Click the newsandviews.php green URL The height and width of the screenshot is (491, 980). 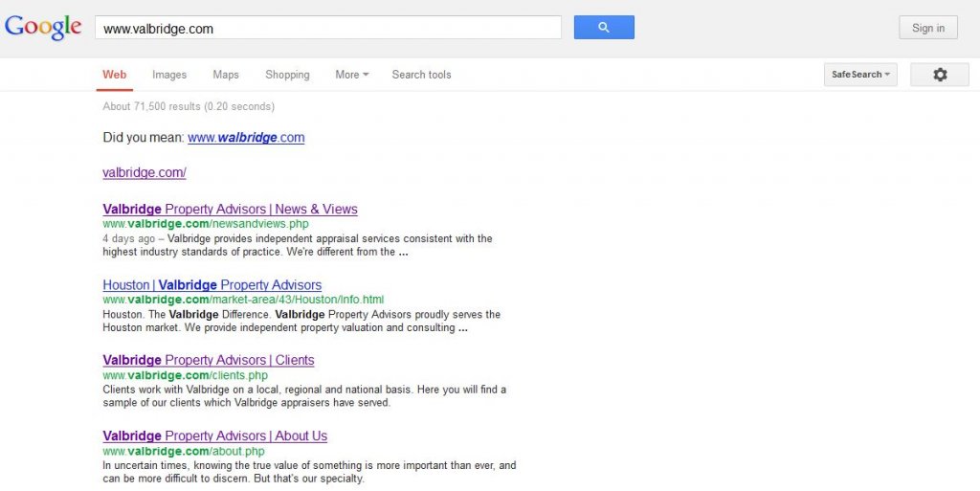[x=206, y=224]
